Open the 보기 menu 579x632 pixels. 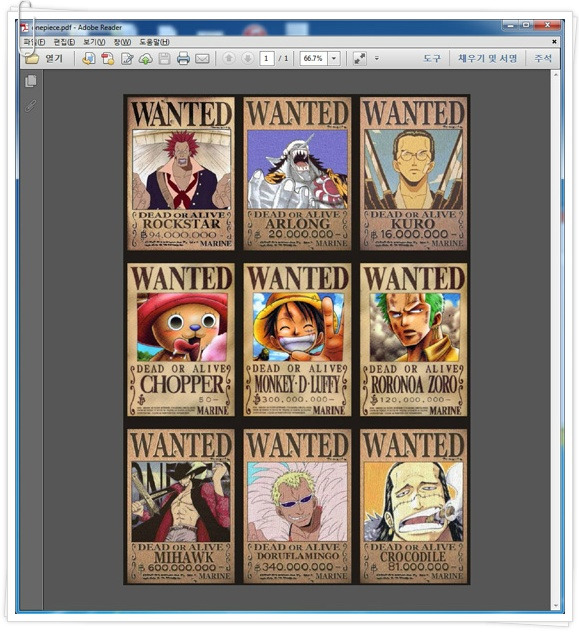94,42
